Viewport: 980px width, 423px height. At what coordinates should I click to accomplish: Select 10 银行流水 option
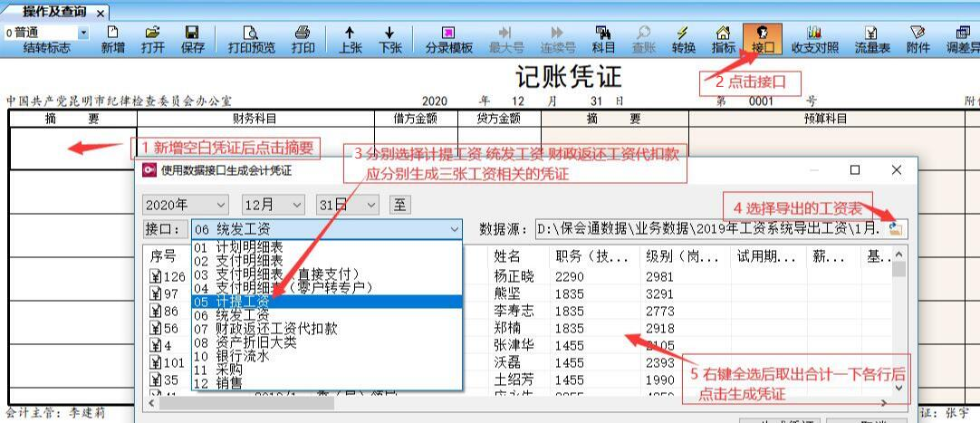coord(326,356)
